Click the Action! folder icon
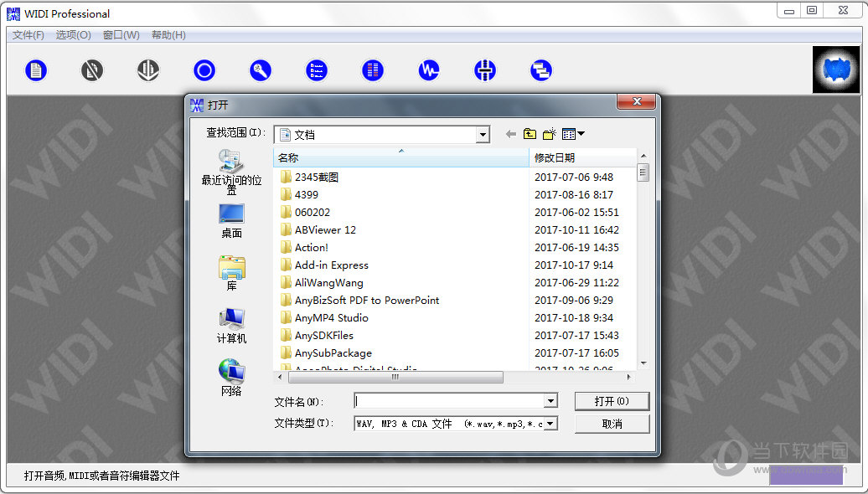This screenshot has height=494, width=868. coord(286,247)
